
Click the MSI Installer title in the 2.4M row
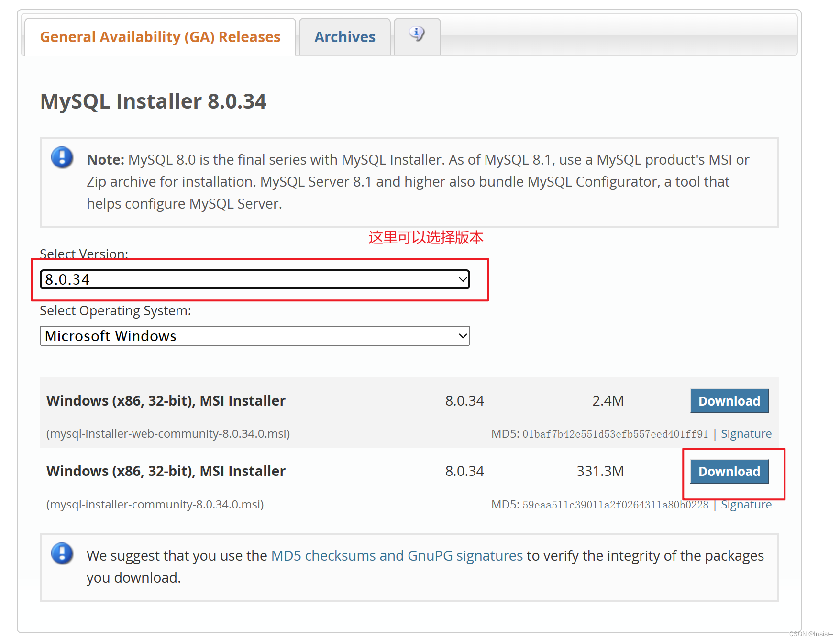coord(166,401)
